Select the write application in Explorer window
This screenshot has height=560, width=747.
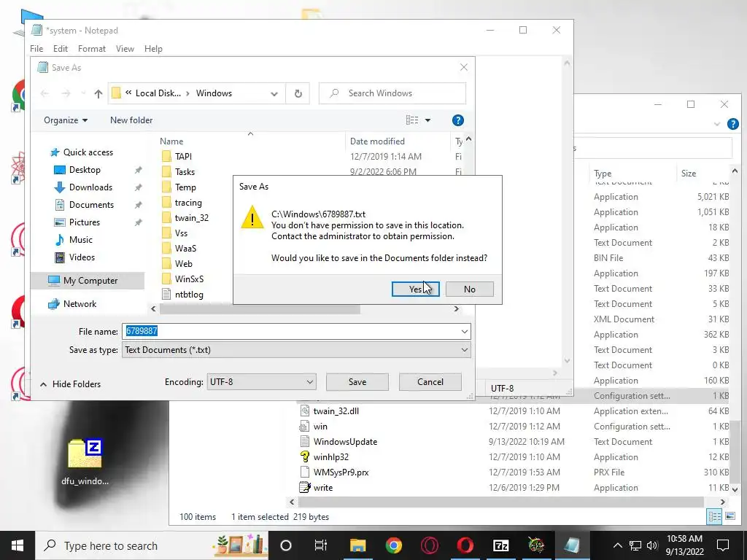coord(323,488)
